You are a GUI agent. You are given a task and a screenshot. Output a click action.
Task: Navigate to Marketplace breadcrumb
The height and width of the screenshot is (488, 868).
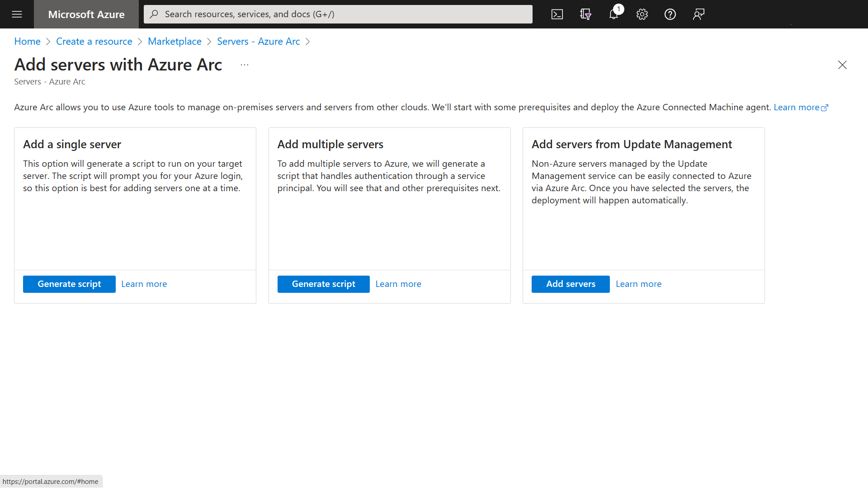pyautogui.click(x=175, y=41)
